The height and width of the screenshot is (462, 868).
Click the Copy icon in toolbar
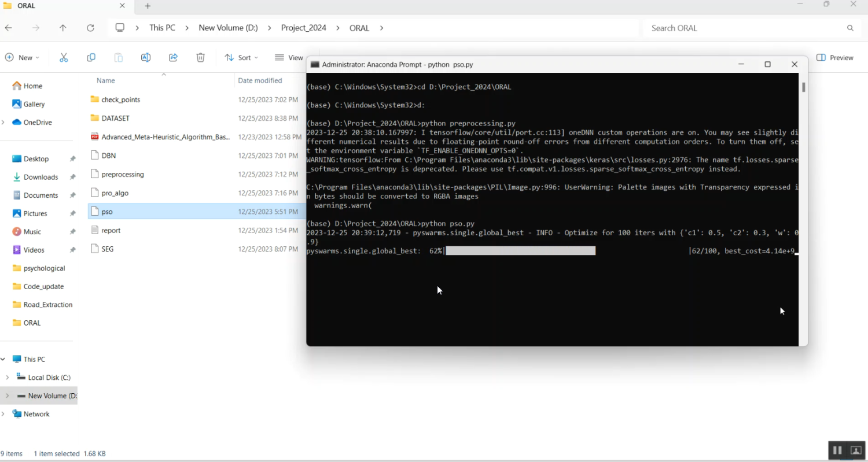point(91,58)
